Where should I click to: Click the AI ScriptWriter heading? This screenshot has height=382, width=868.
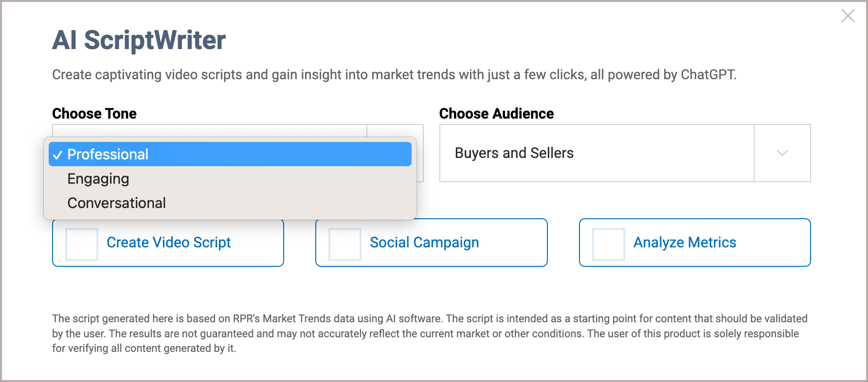tap(139, 40)
